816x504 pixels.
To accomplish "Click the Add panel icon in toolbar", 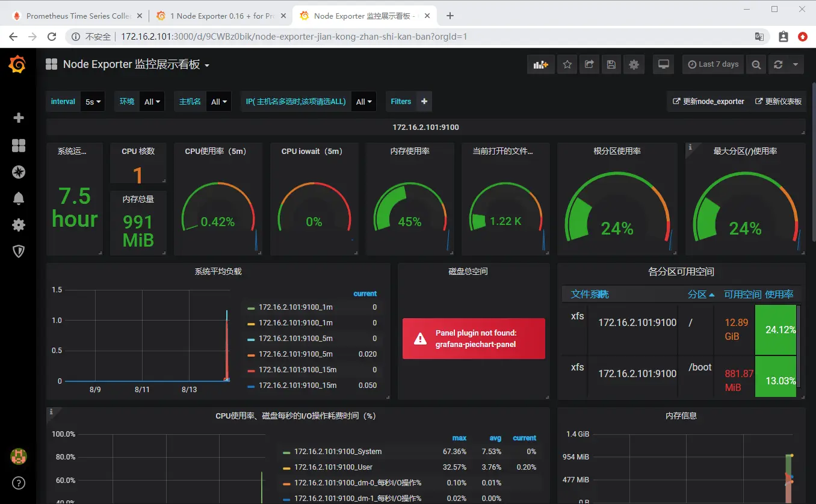I will click(540, 64).
